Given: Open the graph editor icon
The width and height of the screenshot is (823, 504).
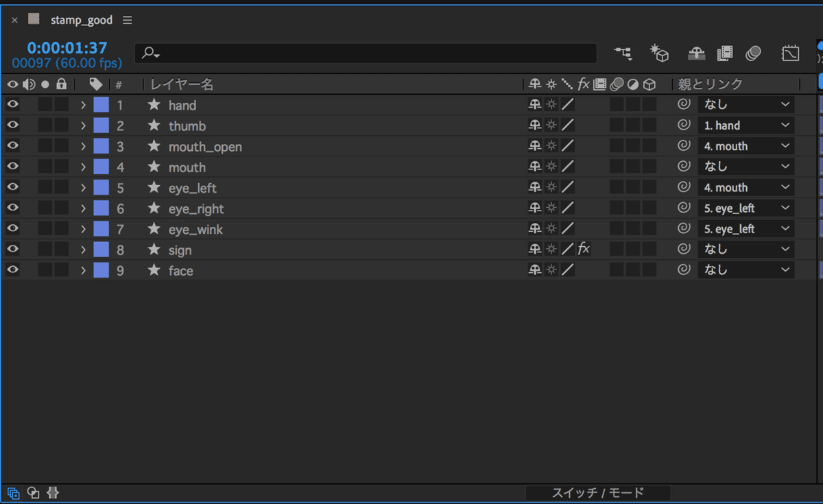Looking at the screenshot, I should (x=790, y=53).
